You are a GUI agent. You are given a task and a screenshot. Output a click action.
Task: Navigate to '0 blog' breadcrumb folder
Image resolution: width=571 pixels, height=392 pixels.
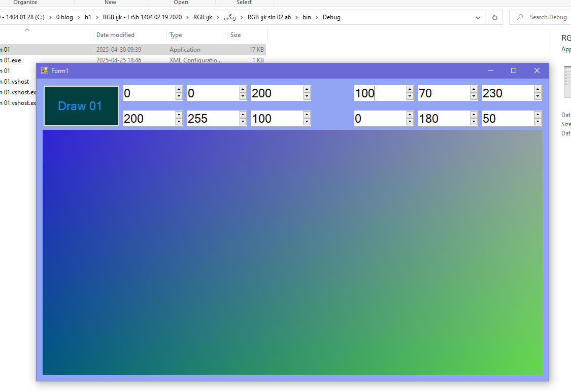(x=64, y=17)
